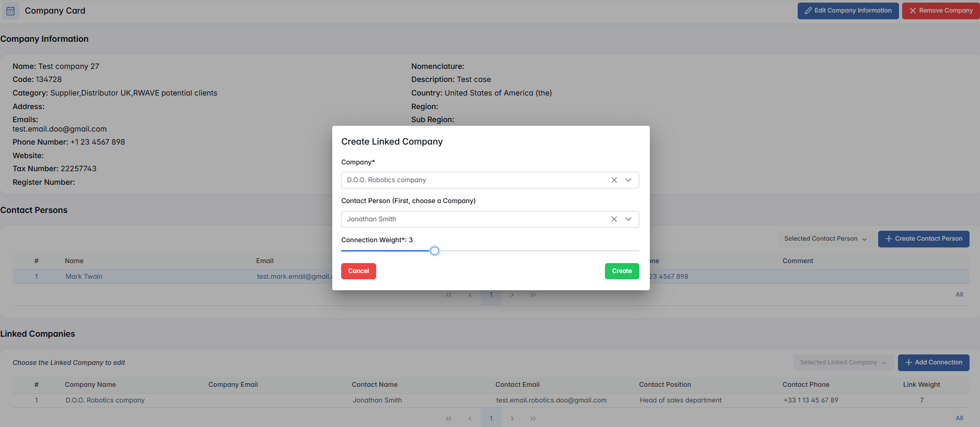Click the Remove Company button
The height and width of the screenshot is (427, 980).
click(940, 10)
